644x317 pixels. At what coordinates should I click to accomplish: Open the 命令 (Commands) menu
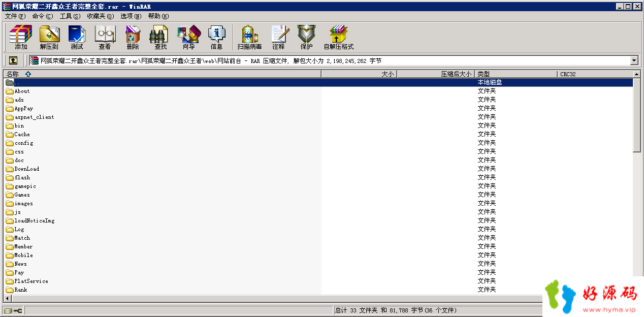tap(42, 16)
